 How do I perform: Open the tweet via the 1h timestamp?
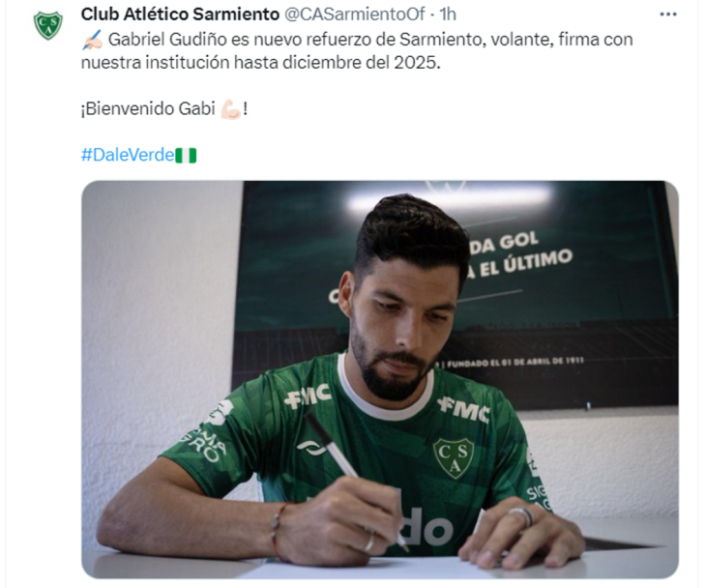coord(448,15)
